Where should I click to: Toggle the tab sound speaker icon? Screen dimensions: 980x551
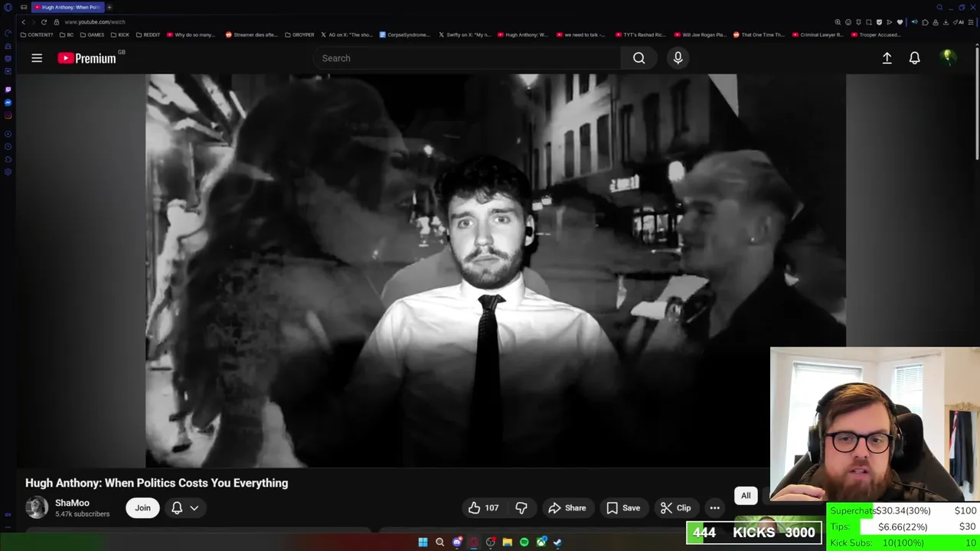pyautogui.click(x=914, y=22)
